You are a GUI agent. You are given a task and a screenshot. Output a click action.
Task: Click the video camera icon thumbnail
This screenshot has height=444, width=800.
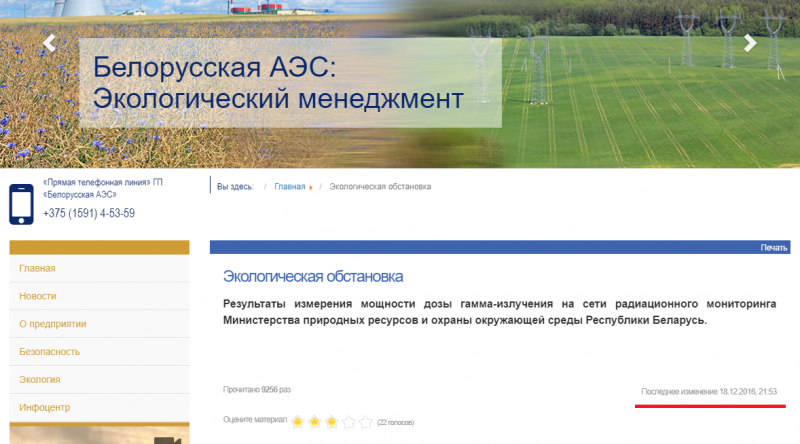click(x=168, y=440)
